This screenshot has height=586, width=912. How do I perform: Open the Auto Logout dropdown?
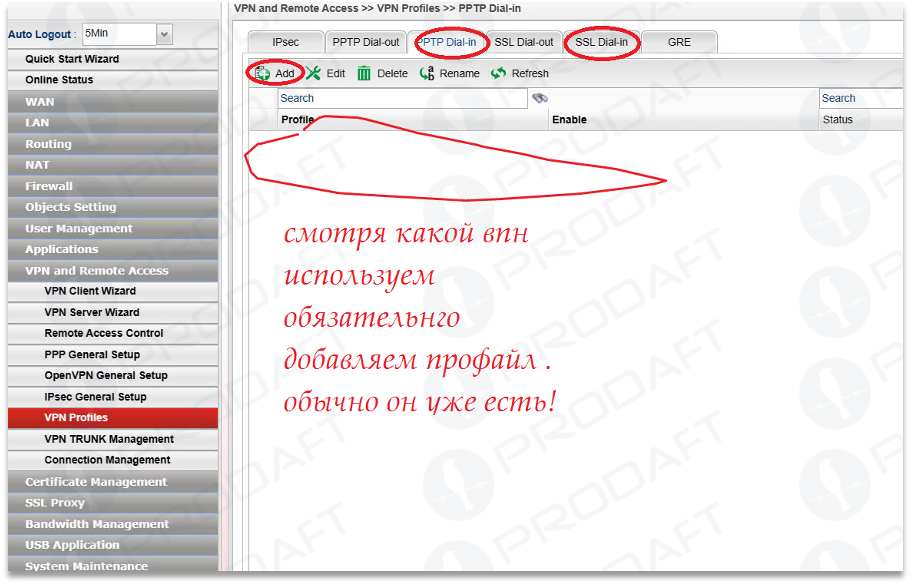(164, 34)
